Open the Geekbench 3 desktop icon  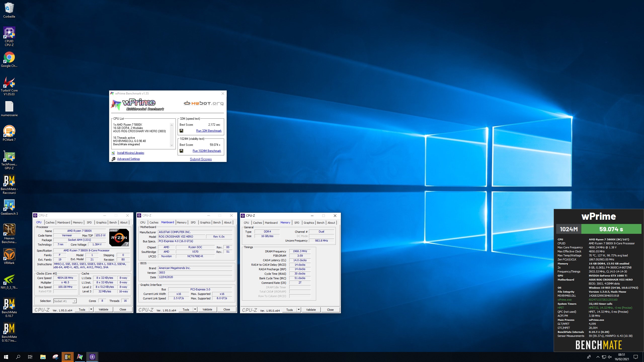(9, 207)
